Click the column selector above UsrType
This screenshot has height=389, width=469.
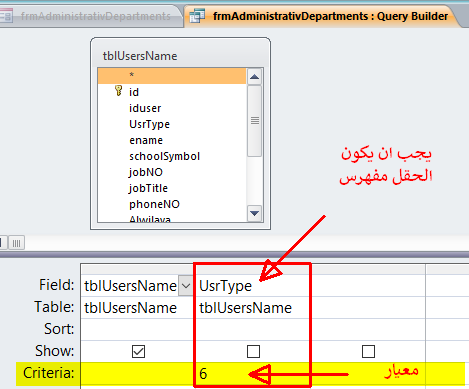(x=253, y=269)
